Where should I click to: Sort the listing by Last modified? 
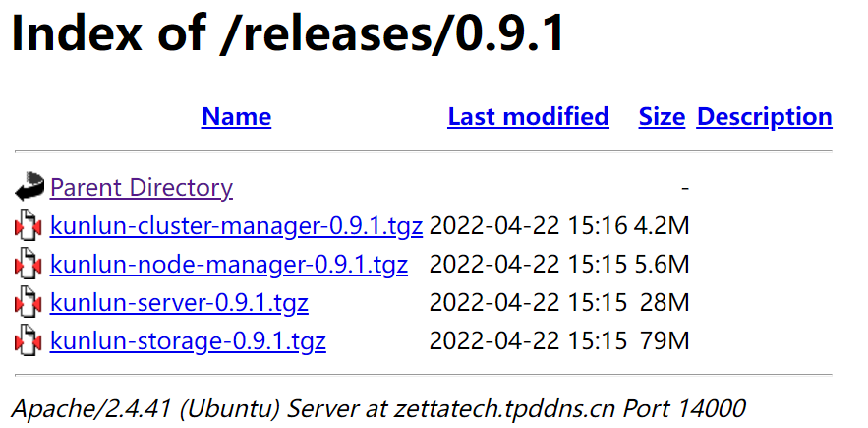click(528, 117)
